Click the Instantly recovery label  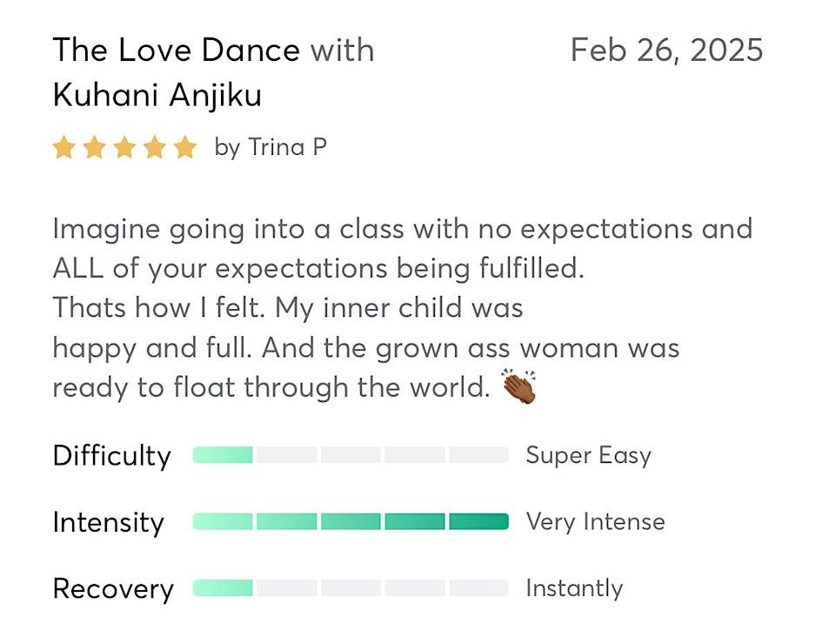pyautogui.click(x=574, y=588)
